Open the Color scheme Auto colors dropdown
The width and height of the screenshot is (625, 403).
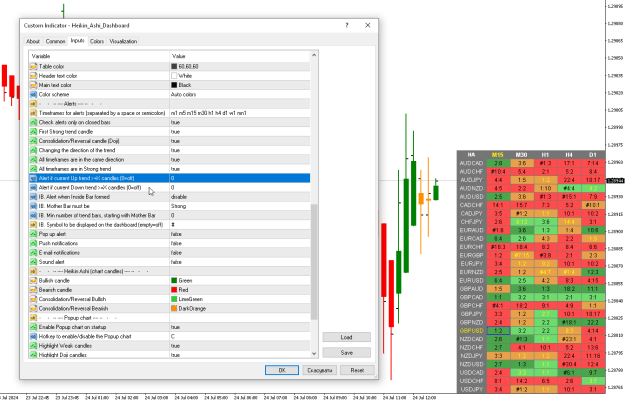click(240, 94)
